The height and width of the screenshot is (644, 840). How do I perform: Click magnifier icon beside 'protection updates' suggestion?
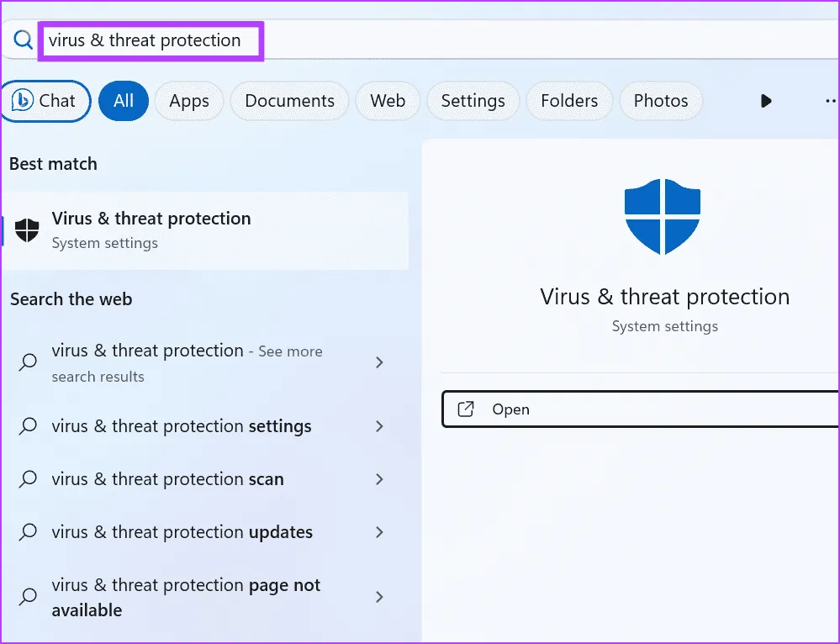(29, 532)
